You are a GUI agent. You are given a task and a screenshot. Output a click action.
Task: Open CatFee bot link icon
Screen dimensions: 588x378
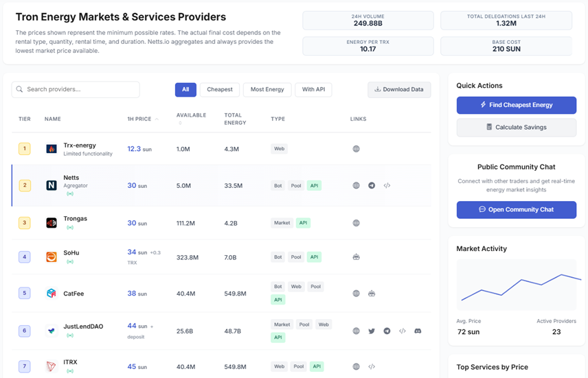372,294
